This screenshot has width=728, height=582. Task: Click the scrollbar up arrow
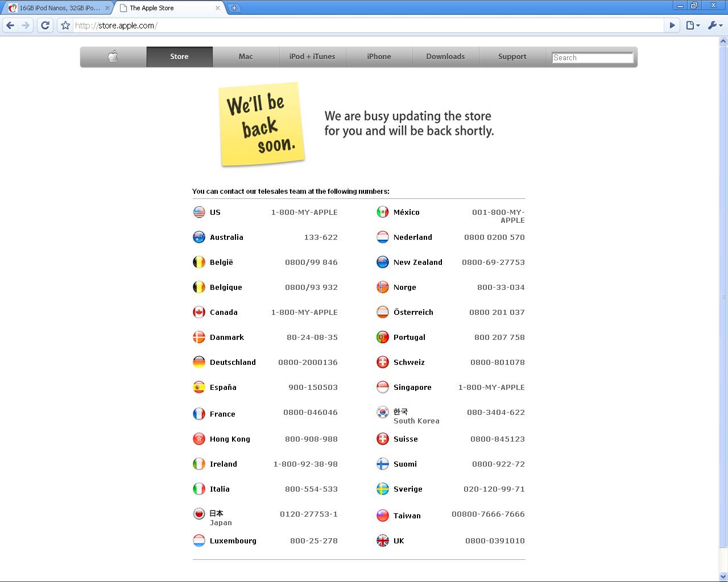[x=723, y=41]
